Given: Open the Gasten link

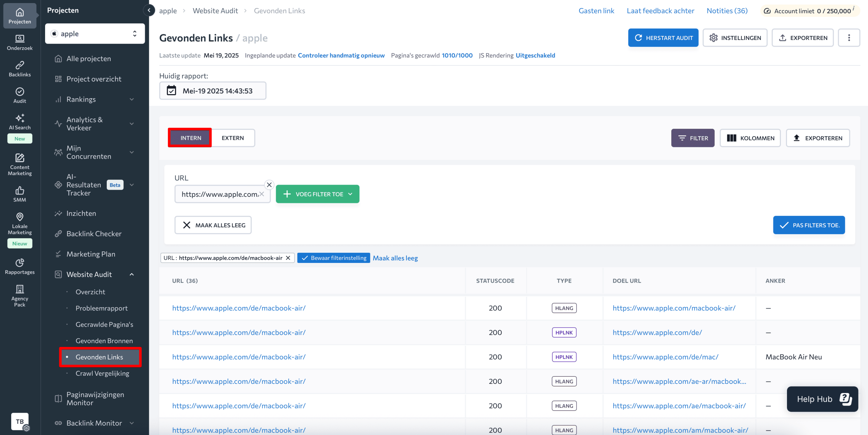Looking at the screenshot, I should point(596,11).
